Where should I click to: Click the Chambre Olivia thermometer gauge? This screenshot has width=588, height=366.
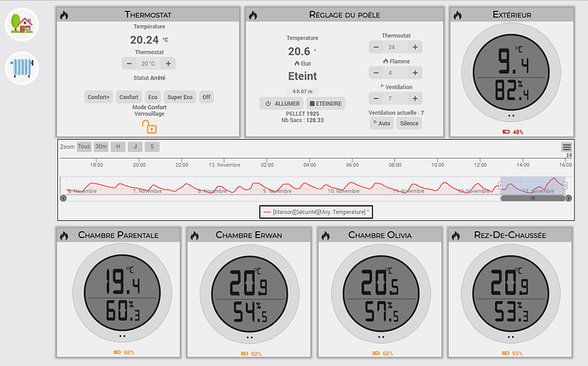point(381,293)
